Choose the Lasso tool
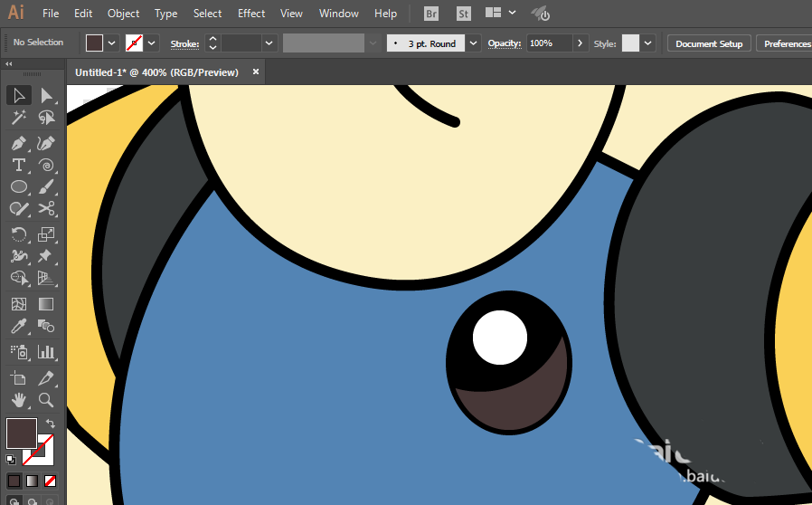812x505 pixels. [x=46, y=118]
